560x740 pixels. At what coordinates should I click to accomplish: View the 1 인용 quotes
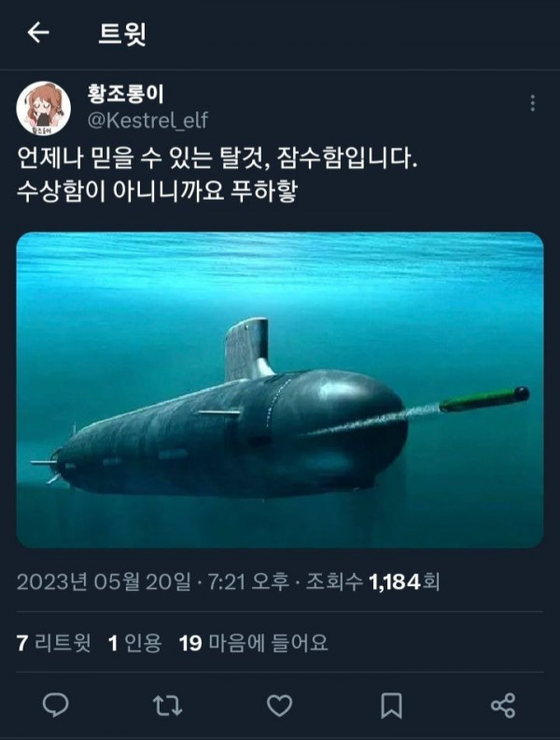click(134, 643)
